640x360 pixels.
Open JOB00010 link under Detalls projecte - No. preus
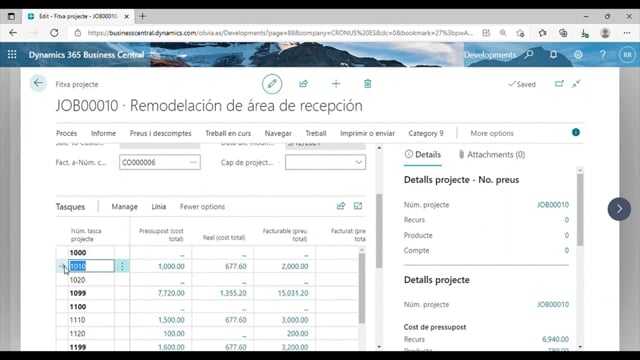click(x=553, y=204)
